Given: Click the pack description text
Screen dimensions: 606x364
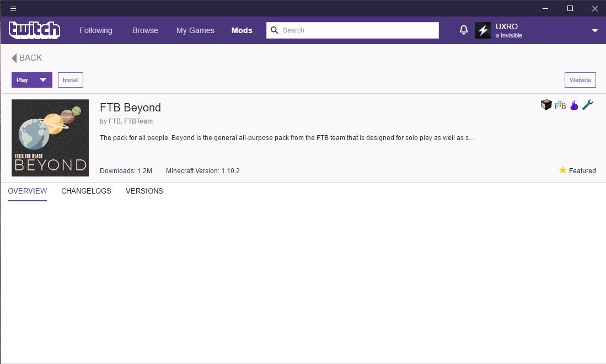Looking at the screenshot, I should pos(287,137).
